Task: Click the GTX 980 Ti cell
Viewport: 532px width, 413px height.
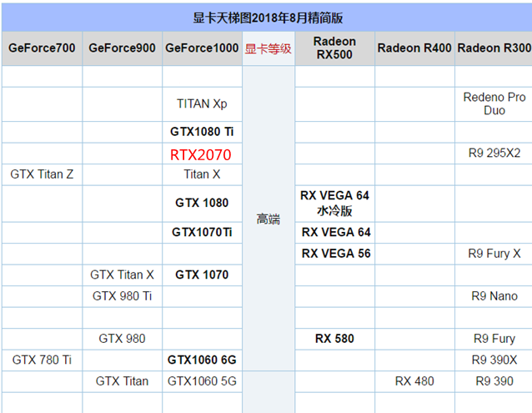Action: (x=122, y=296)
